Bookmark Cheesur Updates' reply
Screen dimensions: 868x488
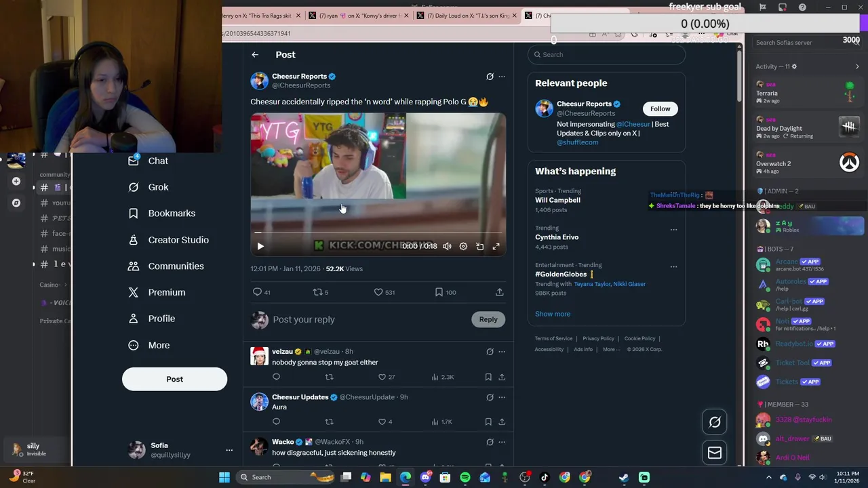tap(488, 422)
